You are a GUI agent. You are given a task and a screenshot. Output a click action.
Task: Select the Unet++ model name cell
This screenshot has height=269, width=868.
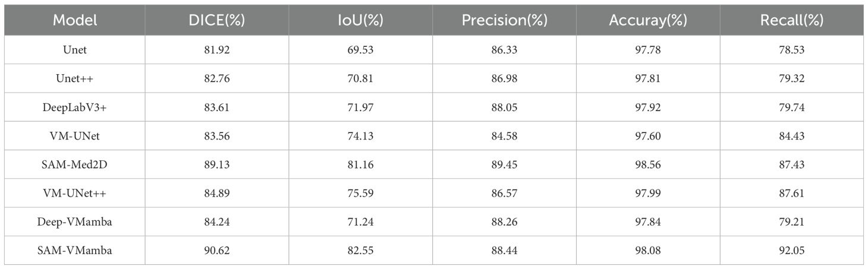[75, 78]
